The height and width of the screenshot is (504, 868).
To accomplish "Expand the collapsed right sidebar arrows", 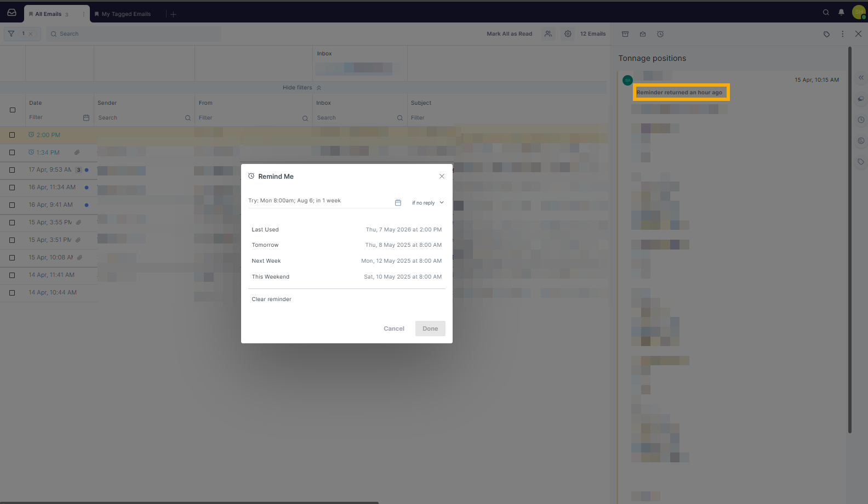I will [861, 78].
